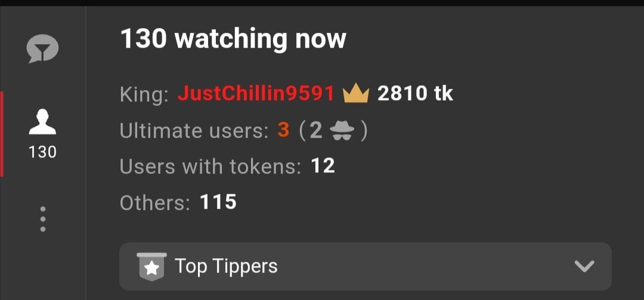This screenshot has height=300, width=644.
Task: Click the orange Ultimate users count 3
Action: [283, 131]
